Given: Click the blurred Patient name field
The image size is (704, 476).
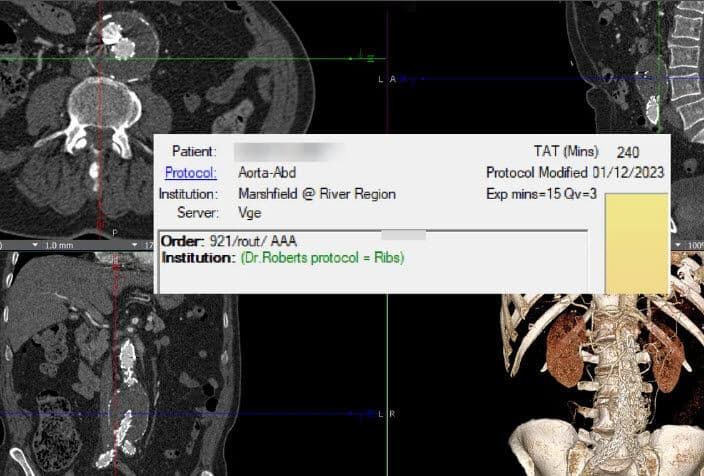Looking at the screenshot, I should (289, 151).
